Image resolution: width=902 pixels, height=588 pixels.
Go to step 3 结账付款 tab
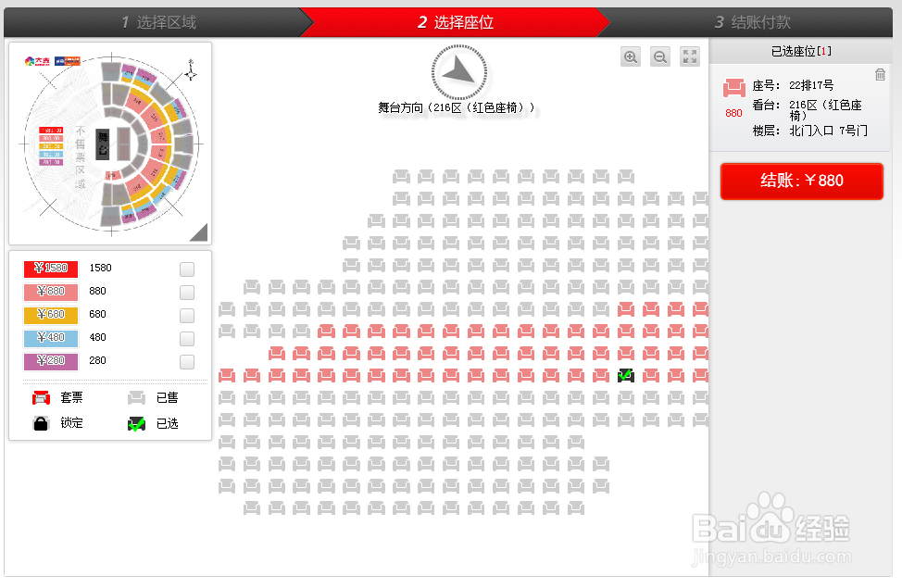[x=752, y=22]
